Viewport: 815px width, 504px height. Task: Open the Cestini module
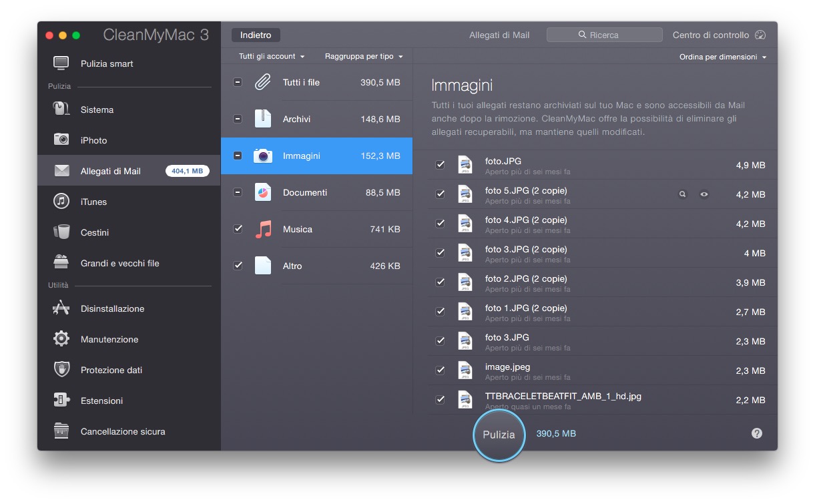pyautogui.click(x=129, y=232)
